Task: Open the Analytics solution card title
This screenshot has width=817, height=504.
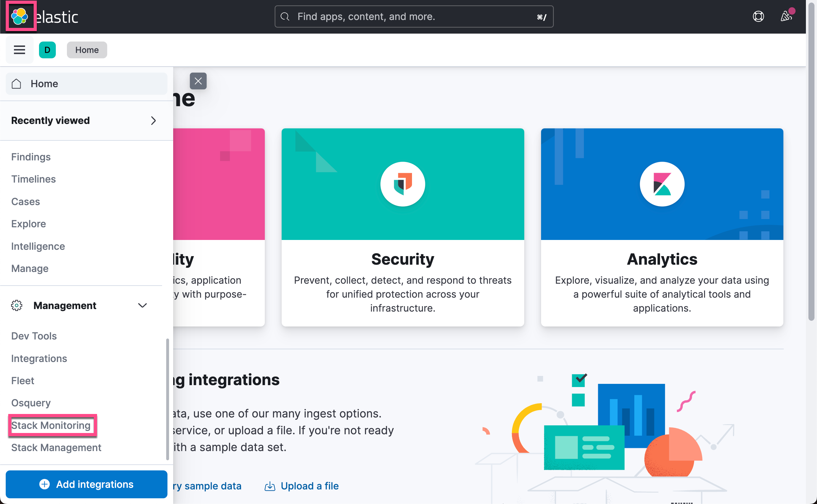Action: pos(662,259)
